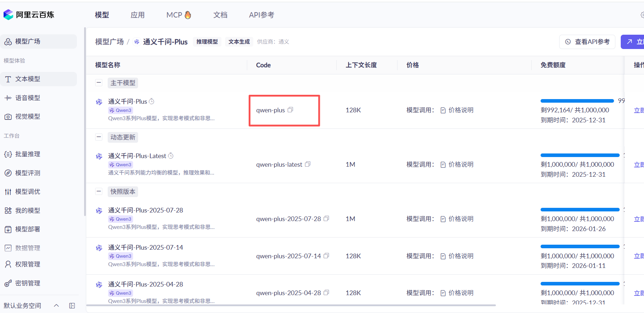Click the horizontal scrollbar below the table
This screenshot has width=644, height=313.
tap(291, 305)
